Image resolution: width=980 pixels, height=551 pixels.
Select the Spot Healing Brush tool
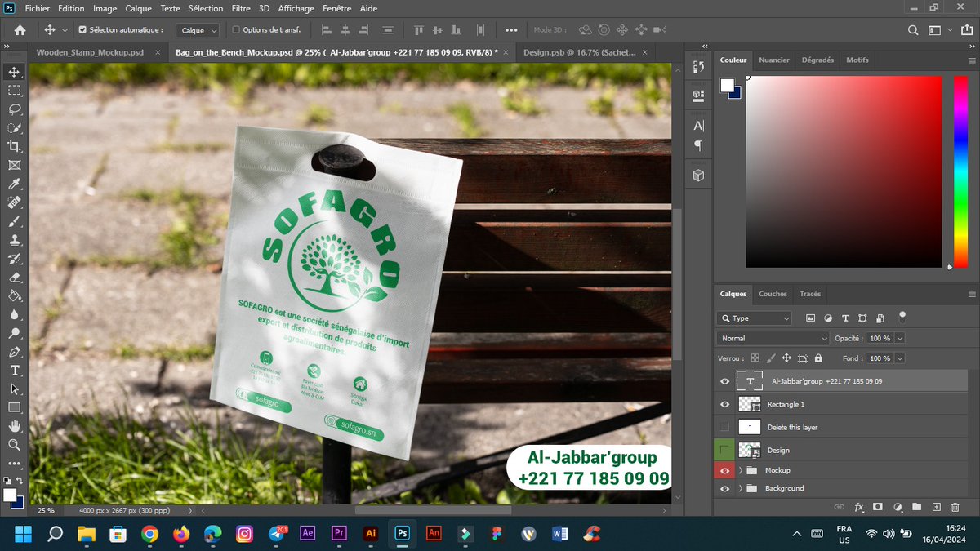click(x=14, y=202)
